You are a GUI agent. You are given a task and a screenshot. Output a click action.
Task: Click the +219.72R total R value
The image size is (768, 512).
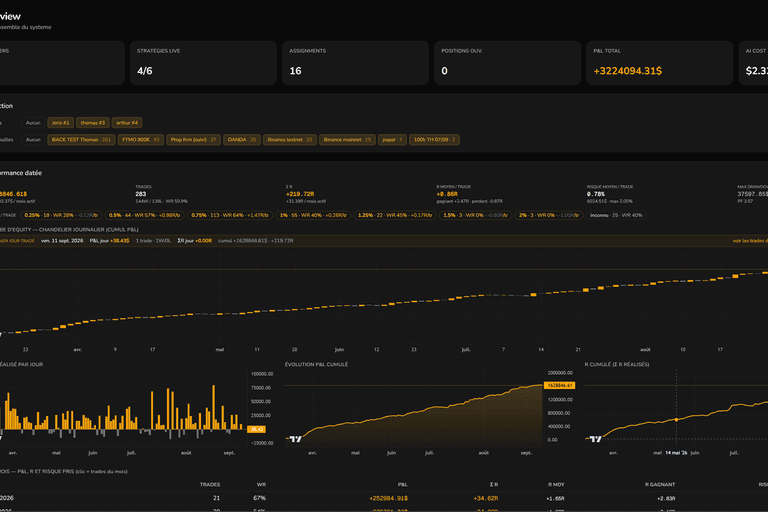coord(300,194)
